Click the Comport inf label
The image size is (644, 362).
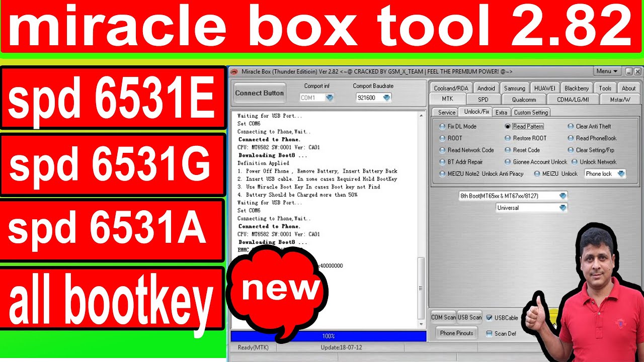(317, 86)
